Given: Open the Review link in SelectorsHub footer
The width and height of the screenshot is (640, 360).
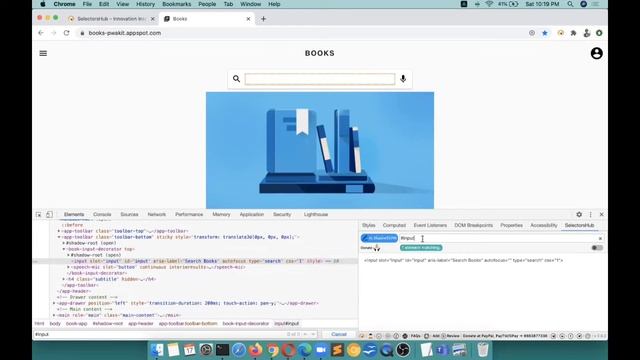Looking at the screenshot, I should pos(453,336).
